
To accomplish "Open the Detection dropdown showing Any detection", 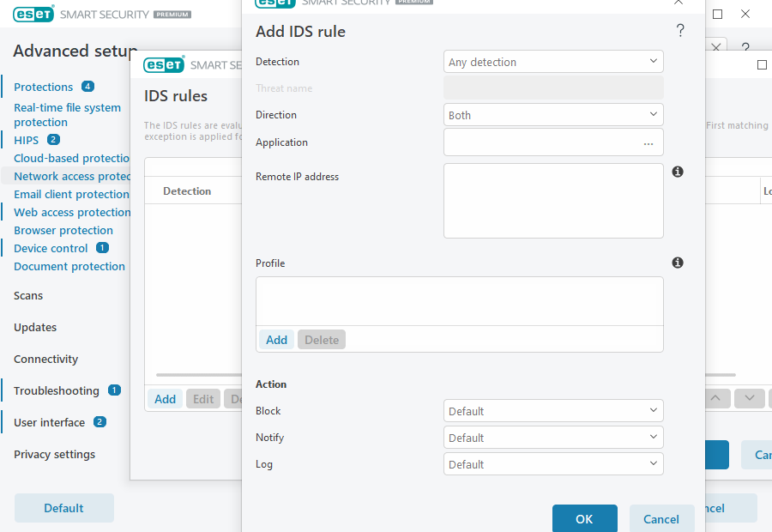I will point(552,61).
